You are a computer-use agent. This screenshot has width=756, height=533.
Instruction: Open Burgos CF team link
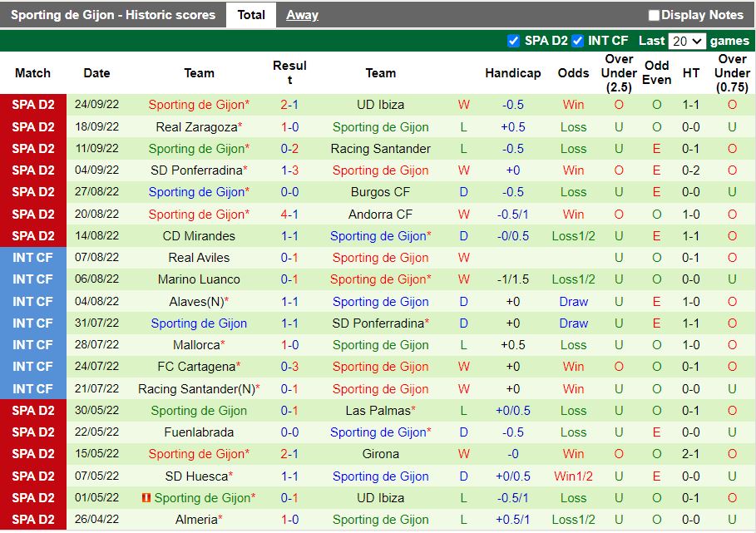[380, 192]
